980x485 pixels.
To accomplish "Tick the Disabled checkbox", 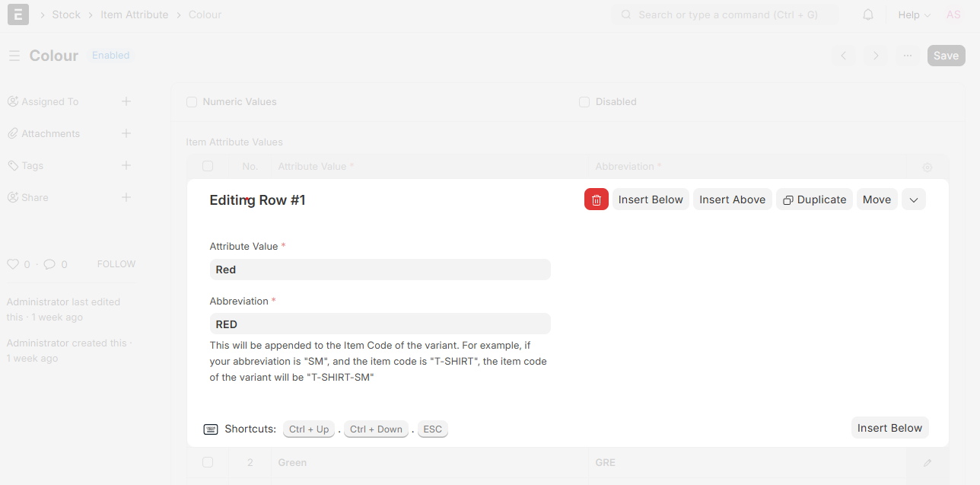I will [584, 102].
